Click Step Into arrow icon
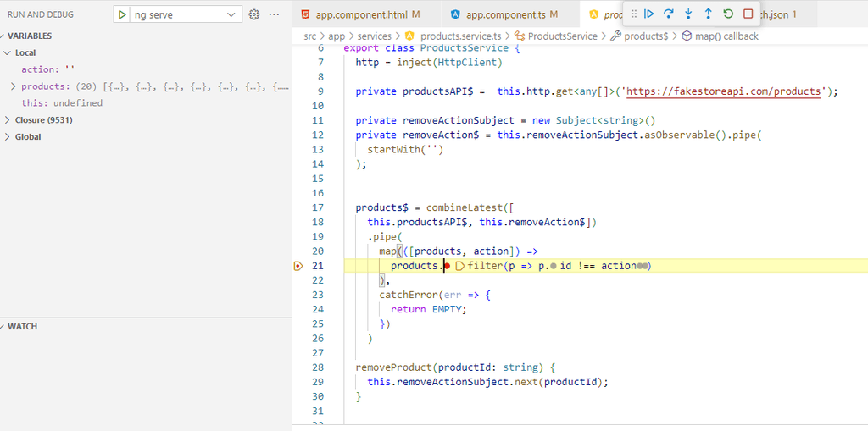Image resolution: width=868 pixels, height=431 pixels. tap(688, 14)
